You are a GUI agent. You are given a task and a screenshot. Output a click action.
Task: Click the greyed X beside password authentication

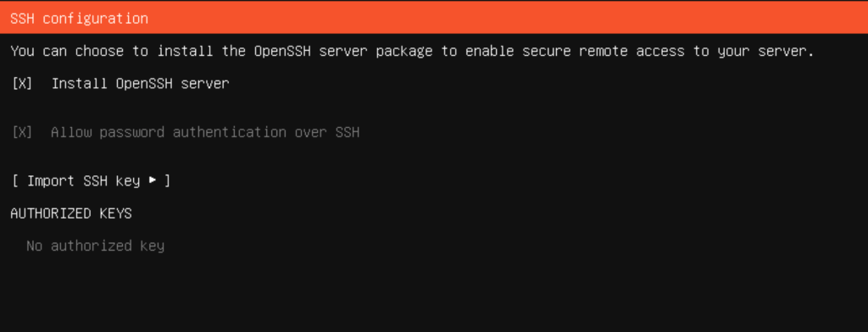click(x=22, y=132)
